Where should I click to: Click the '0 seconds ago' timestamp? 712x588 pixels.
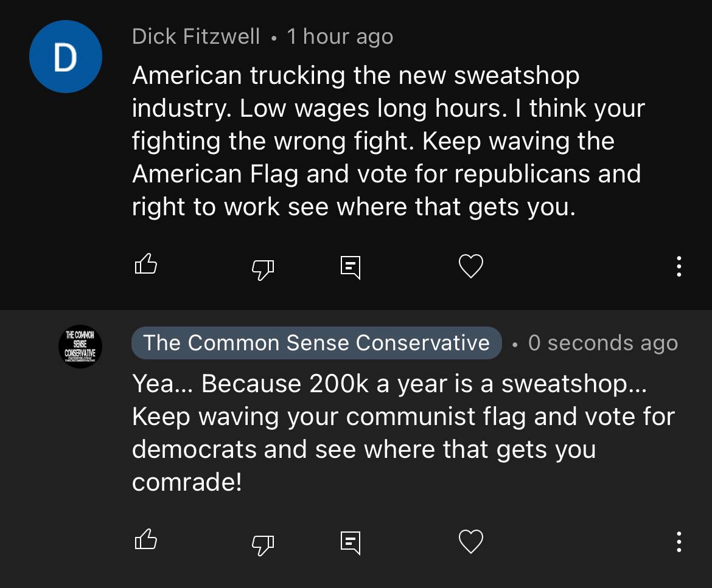(x=603, y=344)
